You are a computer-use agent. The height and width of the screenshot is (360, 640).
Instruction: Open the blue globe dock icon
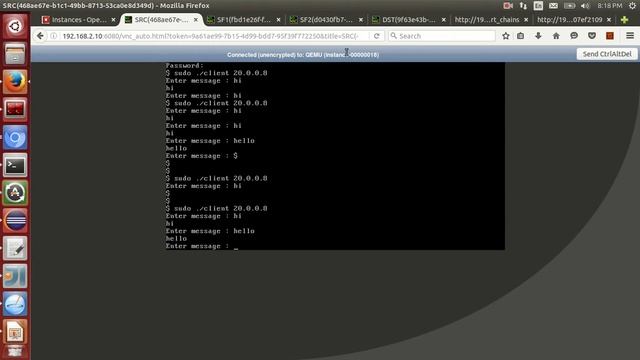pyautogui.click(x=15, y=304)
